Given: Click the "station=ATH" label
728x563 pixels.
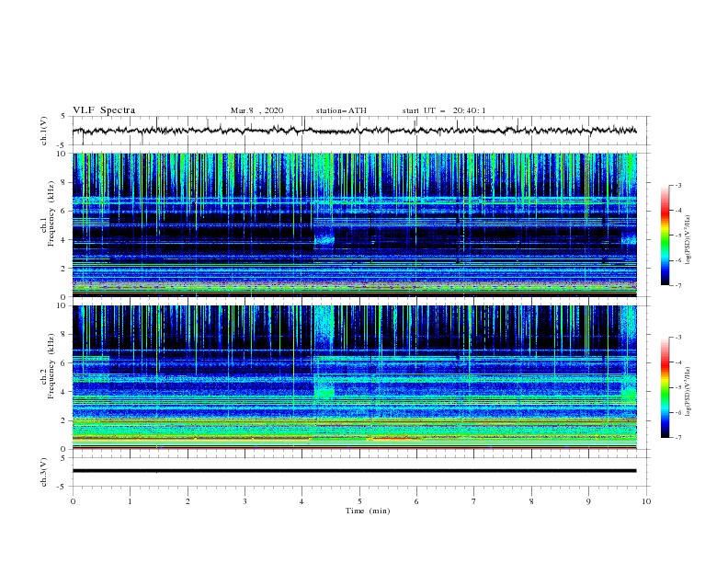Looking at the screenshot, I should point(341,110).
